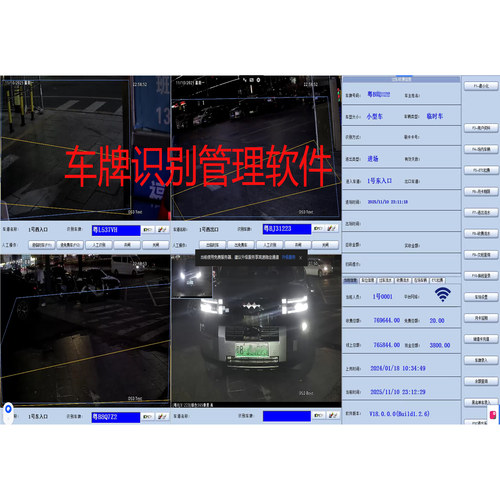This screenshot has height=500, width=500.
Task: Click the edit pen icon beside plate 粤BJ31223
Action: coord(332,229)
